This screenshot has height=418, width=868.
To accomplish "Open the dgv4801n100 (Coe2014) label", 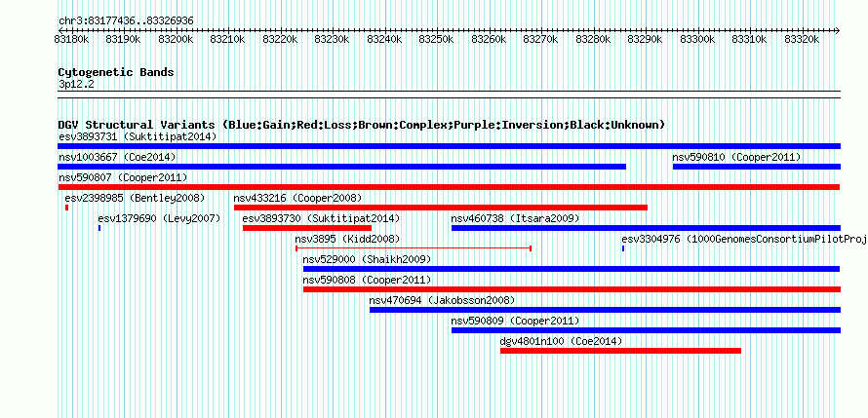I will (x=562, y=341).
